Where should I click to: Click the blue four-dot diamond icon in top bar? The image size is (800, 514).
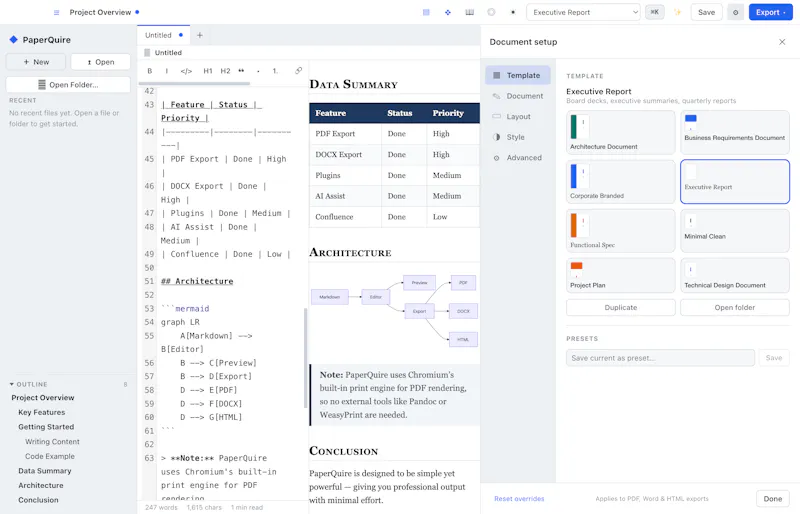click(447, 12)
